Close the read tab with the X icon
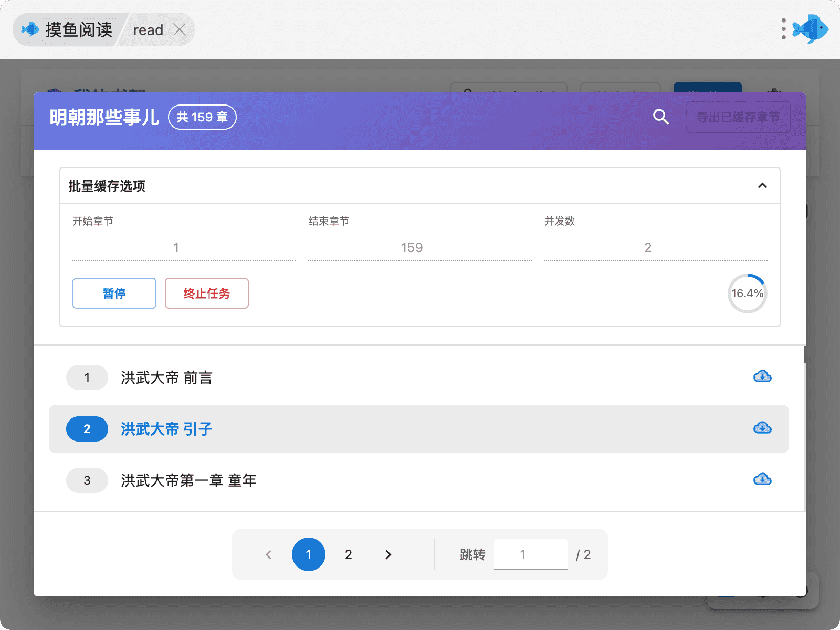 pyautogui.click(x=180, y=30)
